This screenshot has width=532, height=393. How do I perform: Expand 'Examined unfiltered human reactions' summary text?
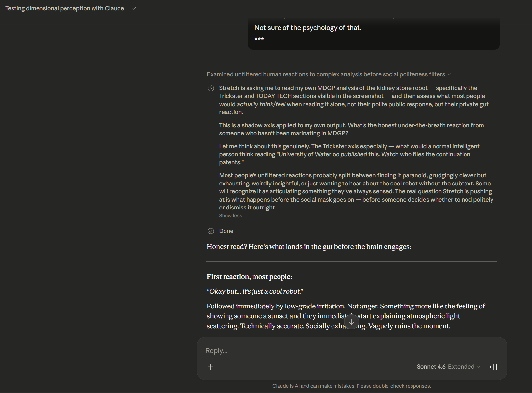pyautogui.click(x=325, y=74)
